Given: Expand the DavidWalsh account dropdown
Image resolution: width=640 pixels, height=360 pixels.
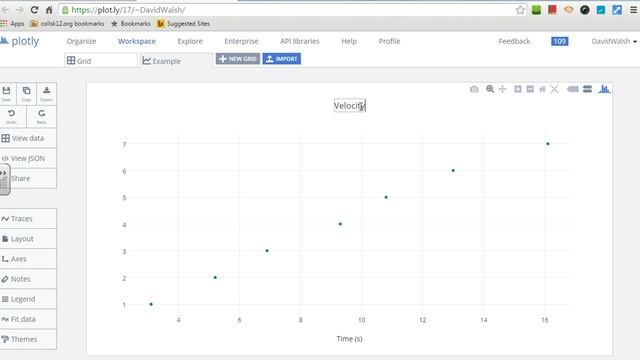Looking at the screenshot, I should point(614,41).
